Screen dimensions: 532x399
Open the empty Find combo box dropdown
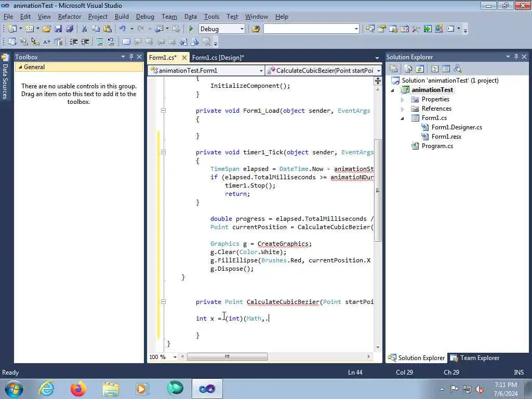point(356,29)
